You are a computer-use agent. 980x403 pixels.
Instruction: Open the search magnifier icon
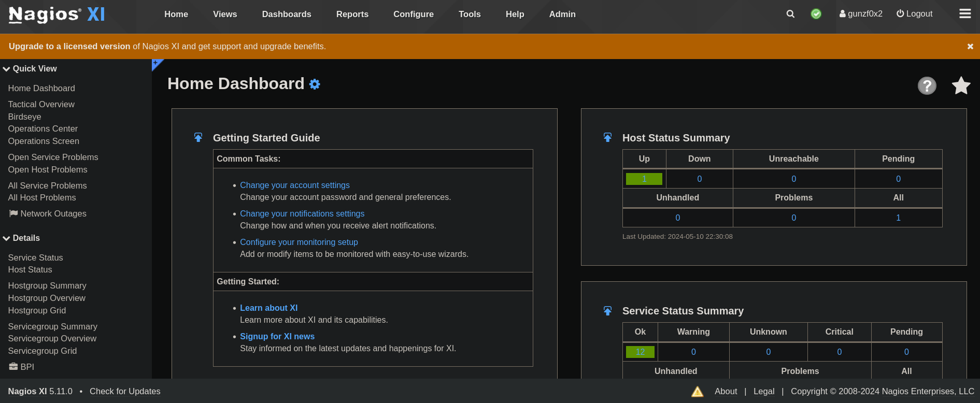pos(790,14)
